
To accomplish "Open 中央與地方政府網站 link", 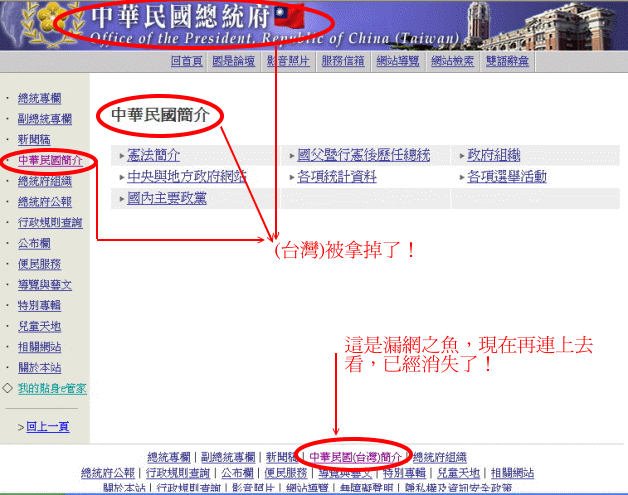I will click(187, 177).
